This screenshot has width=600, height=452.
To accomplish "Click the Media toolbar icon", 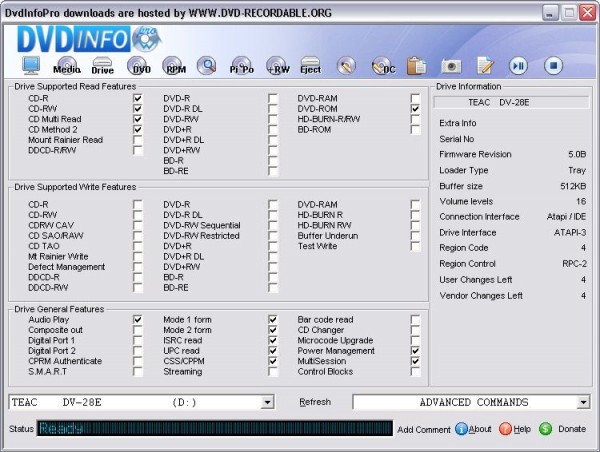I will (67, 67).
